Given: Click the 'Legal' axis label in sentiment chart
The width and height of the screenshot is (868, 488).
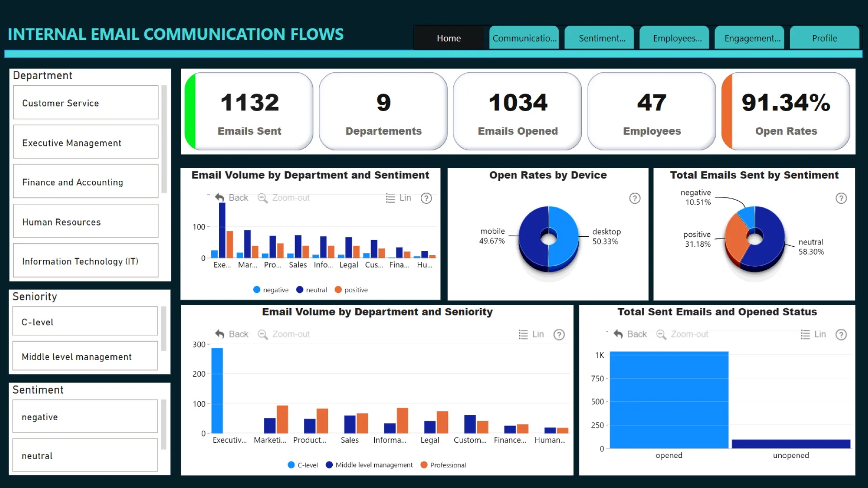Looking at the screenshot, I should pyautogui.click(x=349, y=265).
